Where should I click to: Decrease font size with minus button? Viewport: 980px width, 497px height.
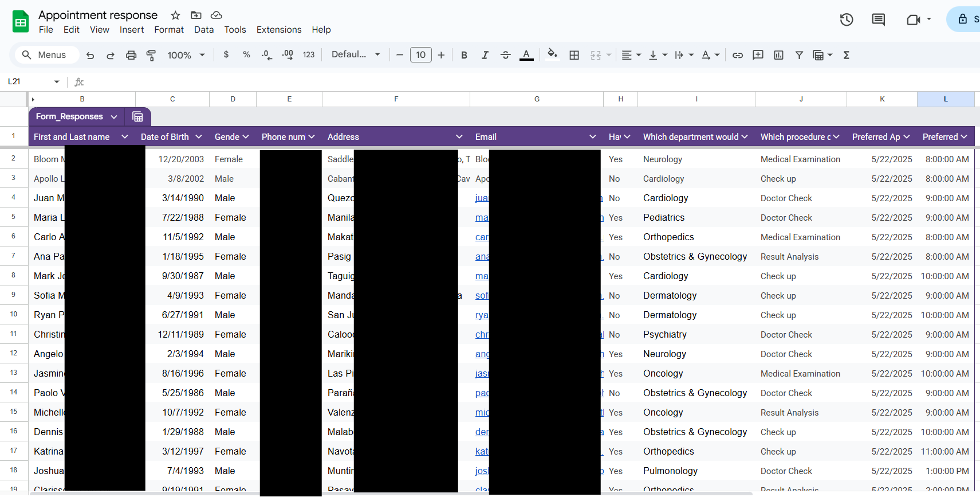tap(400, 55)
